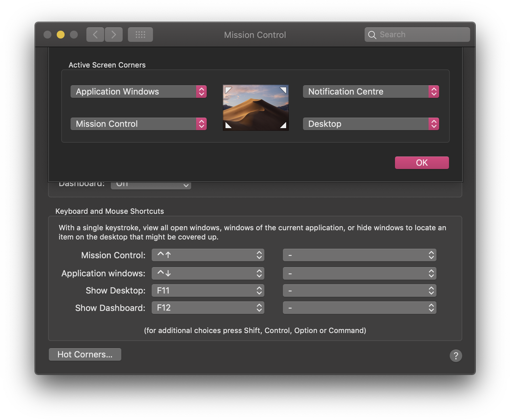The width and height of the screenshot is (510, 420).
Task: Click the desert screen preview thumbnail
Action: point(255,108)
